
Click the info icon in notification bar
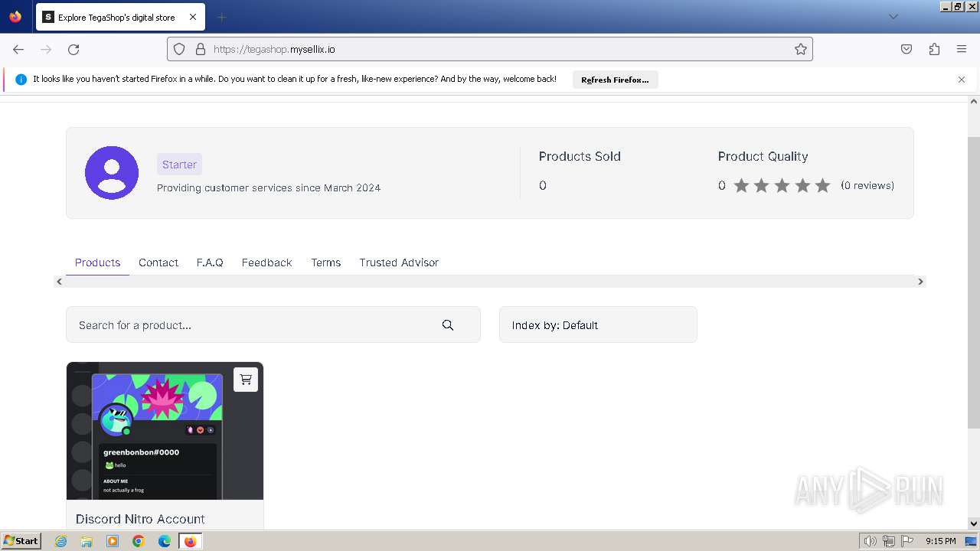pyautogui.click(x=21, y=80)
